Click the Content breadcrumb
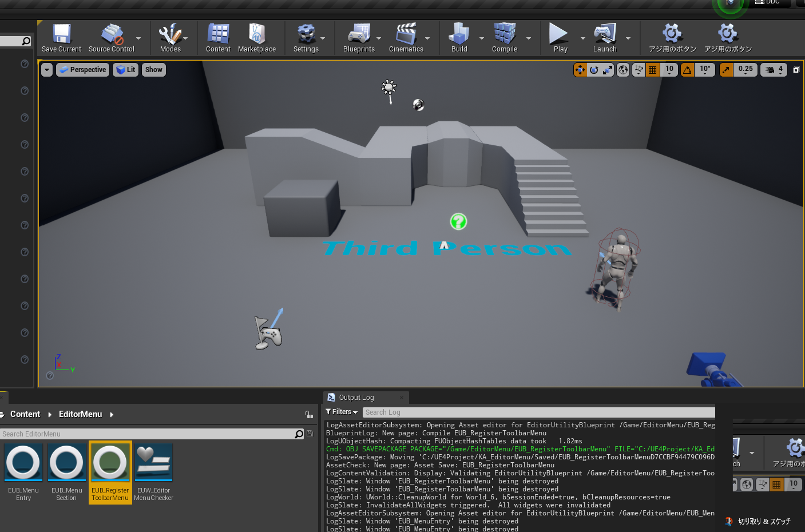The width and height of the screenshot is (805, 532). tap(25, 414)
